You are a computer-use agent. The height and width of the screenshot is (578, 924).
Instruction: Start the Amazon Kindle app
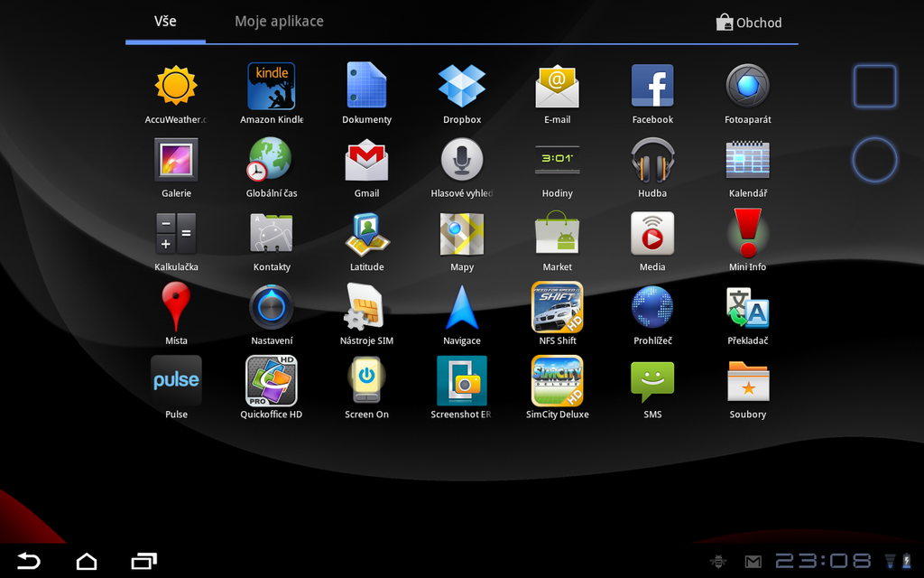(x=271, y=85)
